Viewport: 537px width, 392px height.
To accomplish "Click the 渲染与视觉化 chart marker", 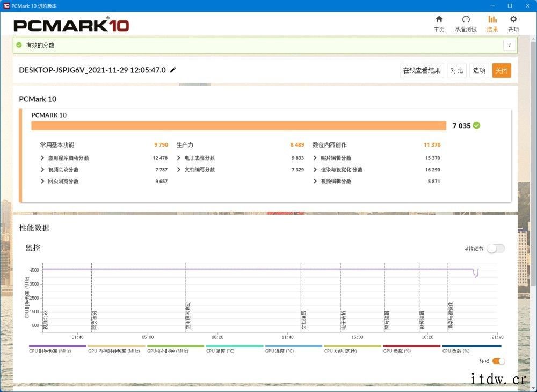I will pyautogui.click(x=451, y=316).
